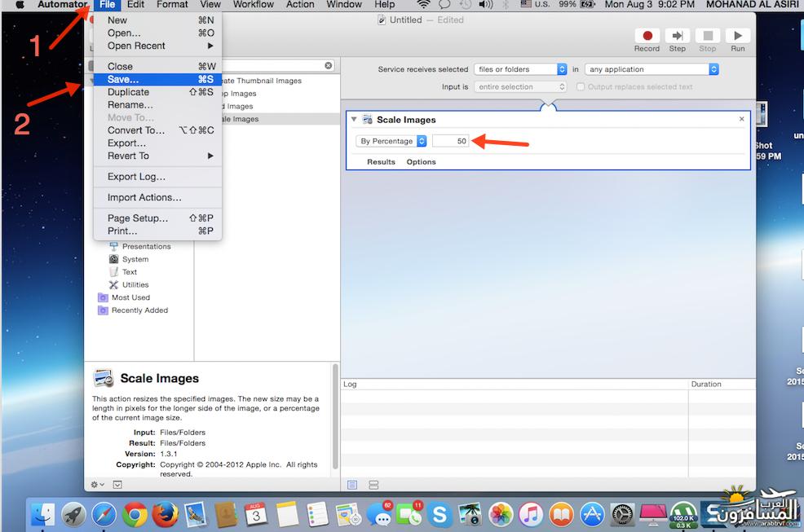Open Messages from the dock
This screenshot has height=532, width=804.
pyautogui.click(x=379, y=514)
